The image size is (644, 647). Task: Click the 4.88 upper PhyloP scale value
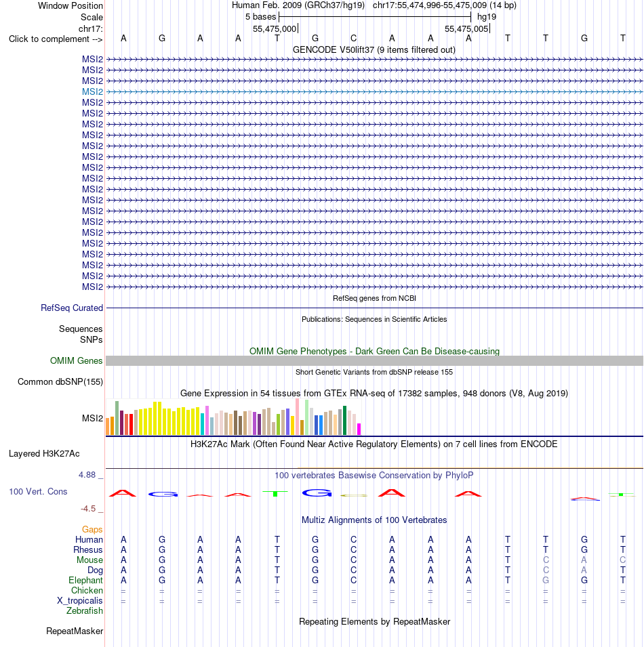pyautogui.click(x=87, y=475)
